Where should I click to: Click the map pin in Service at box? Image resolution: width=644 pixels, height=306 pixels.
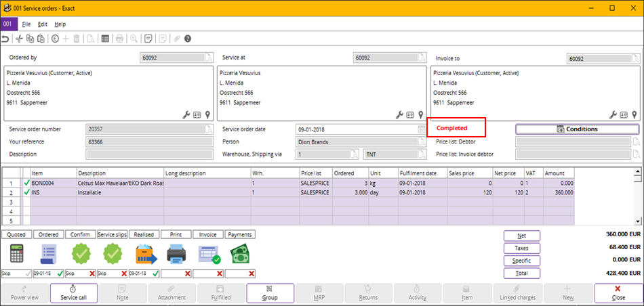point(420,115)
